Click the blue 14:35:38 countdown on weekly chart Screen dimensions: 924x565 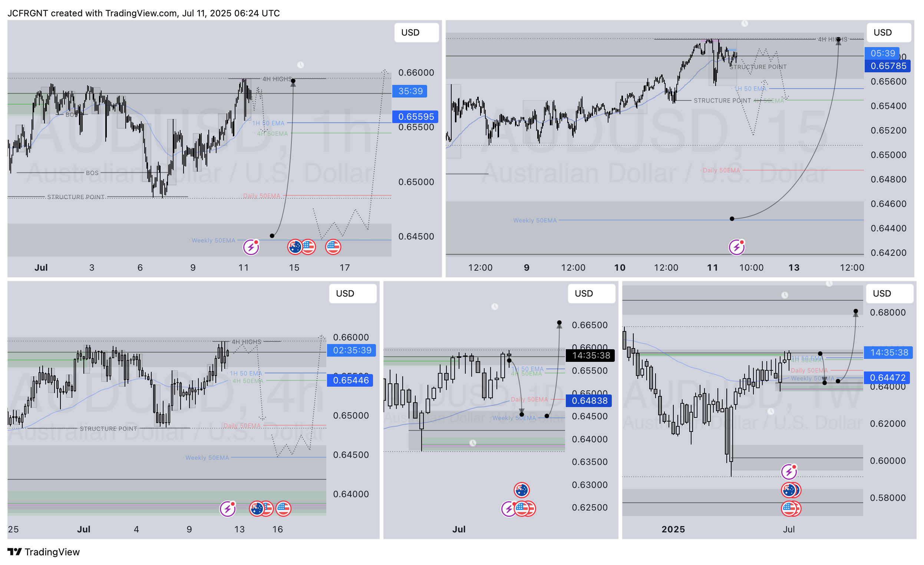click(888, 353)
